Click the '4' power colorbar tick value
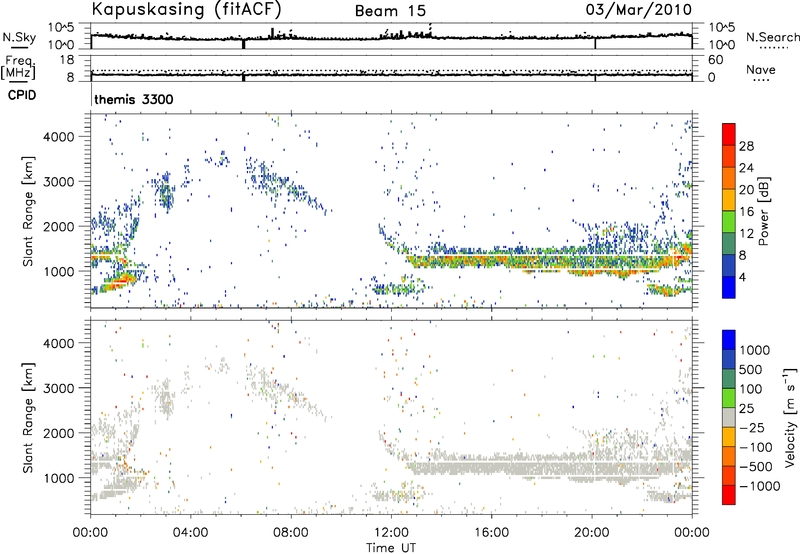 [x=742, y=277]
